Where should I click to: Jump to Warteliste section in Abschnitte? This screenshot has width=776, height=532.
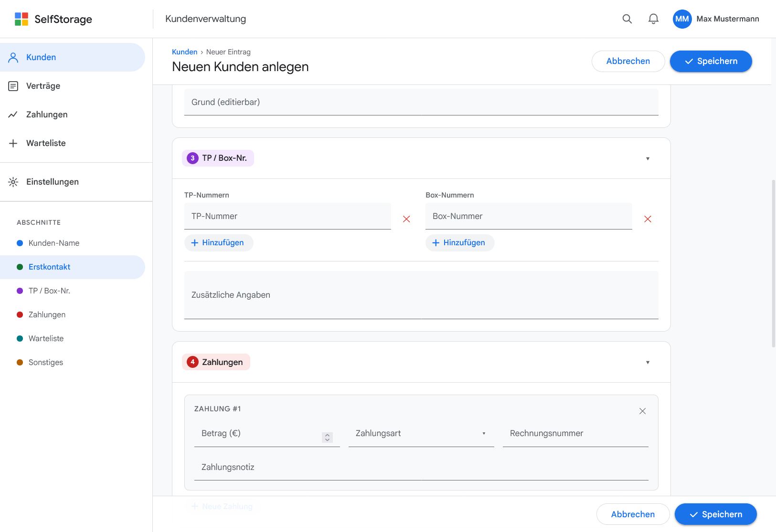73,339
